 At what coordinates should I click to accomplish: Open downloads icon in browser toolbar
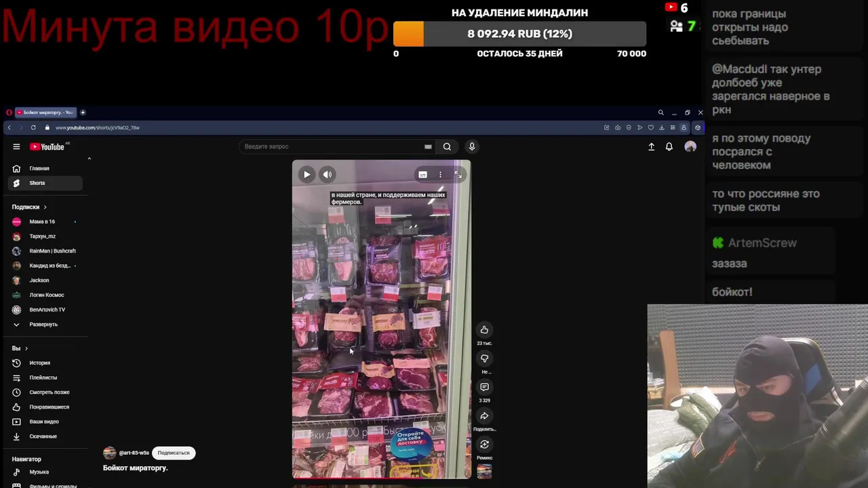coord(662,127)
